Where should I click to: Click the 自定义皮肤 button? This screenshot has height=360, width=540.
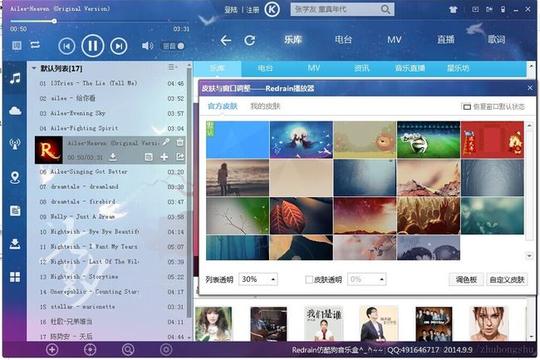tap(507, 280)
